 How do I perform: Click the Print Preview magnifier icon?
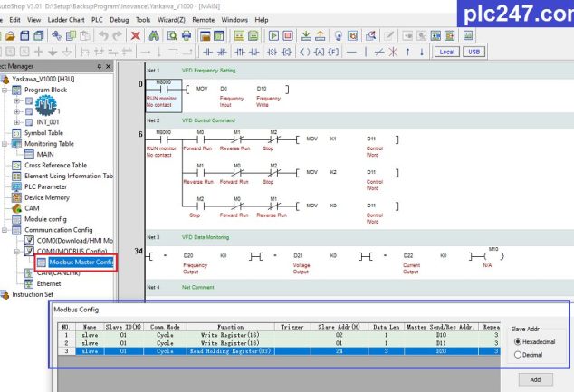(x=172, y=35)
